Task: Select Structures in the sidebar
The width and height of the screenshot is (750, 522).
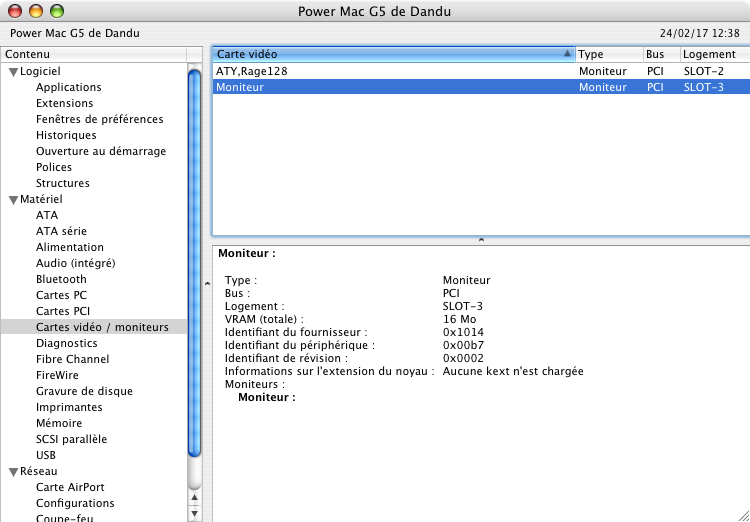Action: point(63,183)
